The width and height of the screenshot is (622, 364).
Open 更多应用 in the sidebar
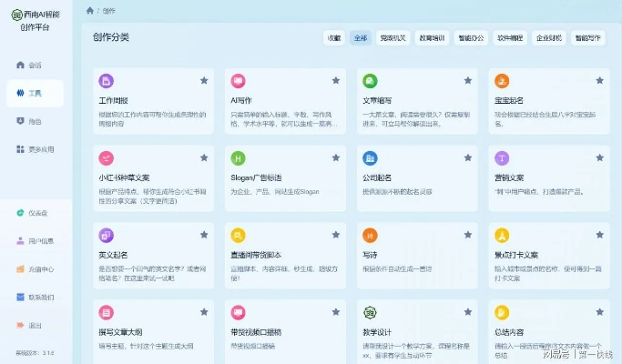click(x=34, y=148)
